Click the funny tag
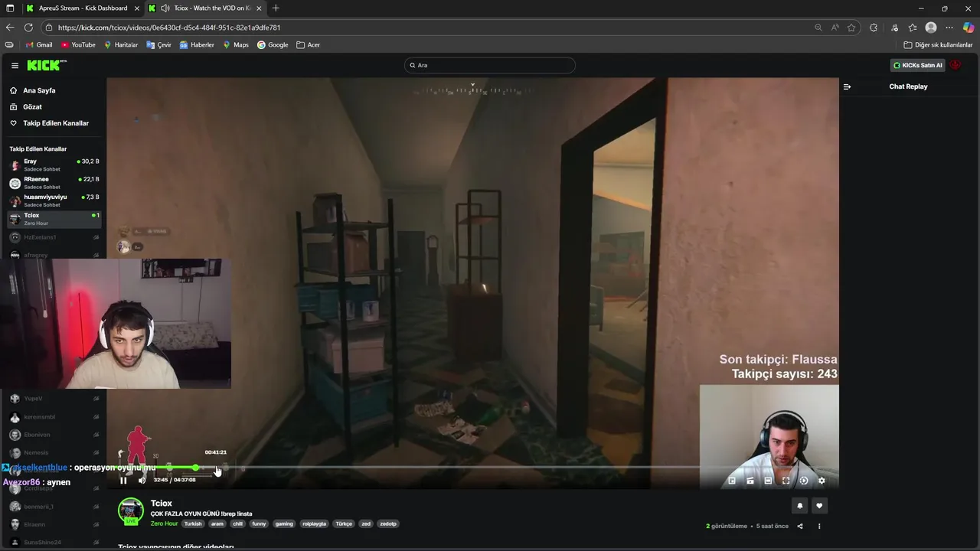 pos(259,524)
